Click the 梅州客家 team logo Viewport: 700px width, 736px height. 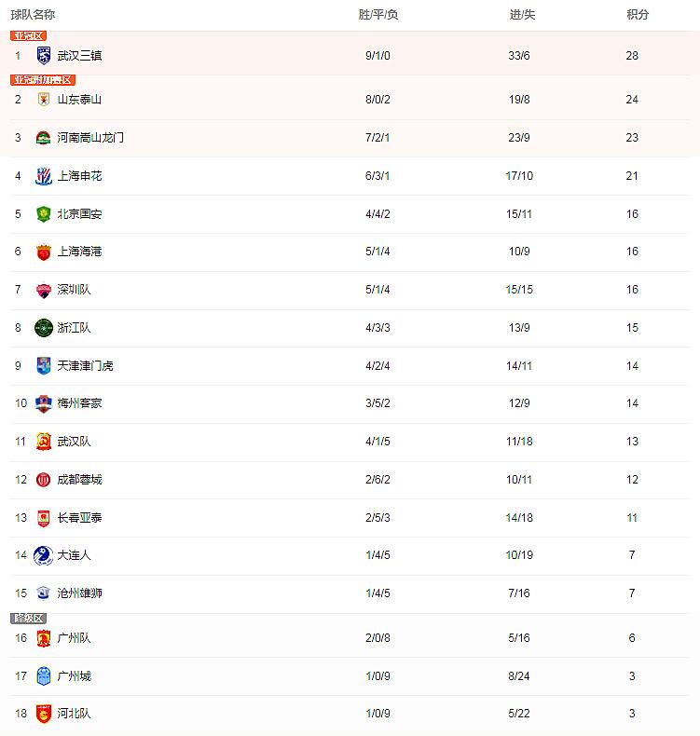44,404
